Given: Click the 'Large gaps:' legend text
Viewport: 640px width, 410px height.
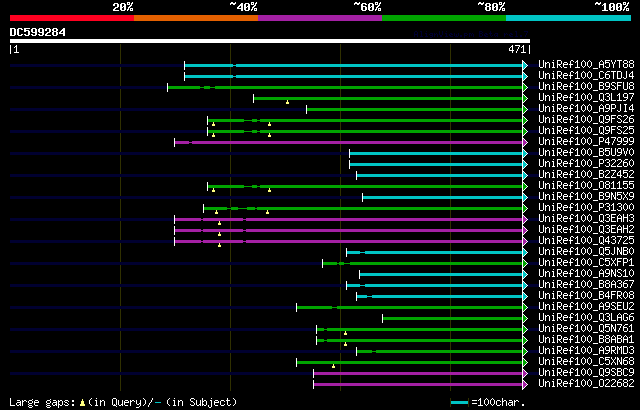Looking at the screenshot, I should coord(42,402).
